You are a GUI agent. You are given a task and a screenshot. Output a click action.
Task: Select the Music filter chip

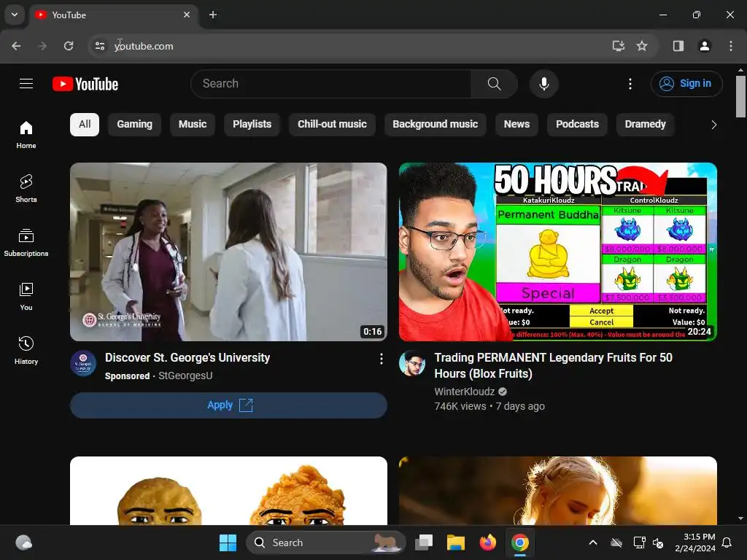pyautogui.click(x=193, y=124)
